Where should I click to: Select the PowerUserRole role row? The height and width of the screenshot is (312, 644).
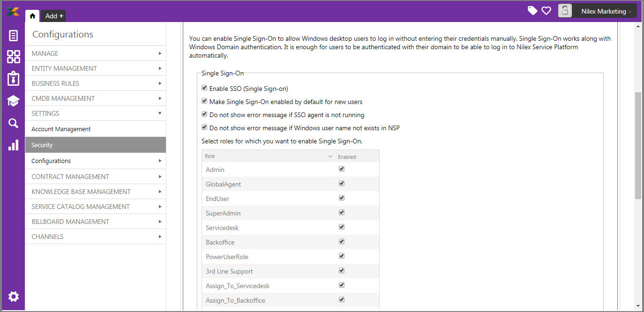(291, 257)
